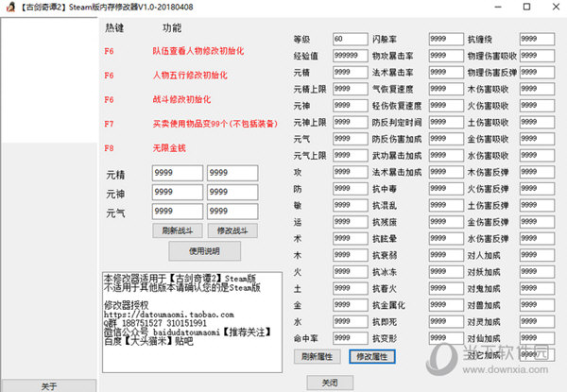Select the 等级 input field showing 60
The height and width of the screenshot is (392, 567).
(x=350, y=39)
